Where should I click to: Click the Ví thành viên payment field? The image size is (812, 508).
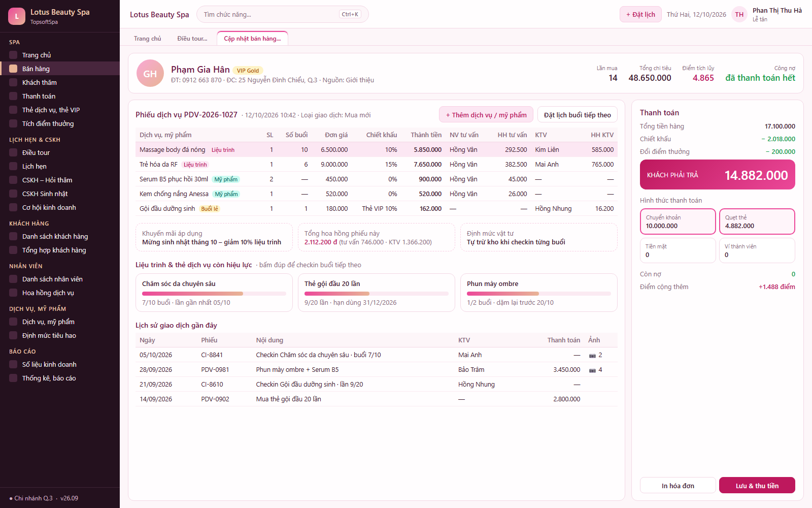click(757, 250)
